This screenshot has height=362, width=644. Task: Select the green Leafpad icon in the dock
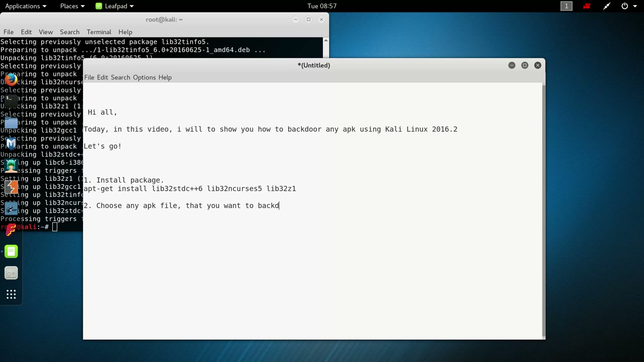tap(11, 251)
